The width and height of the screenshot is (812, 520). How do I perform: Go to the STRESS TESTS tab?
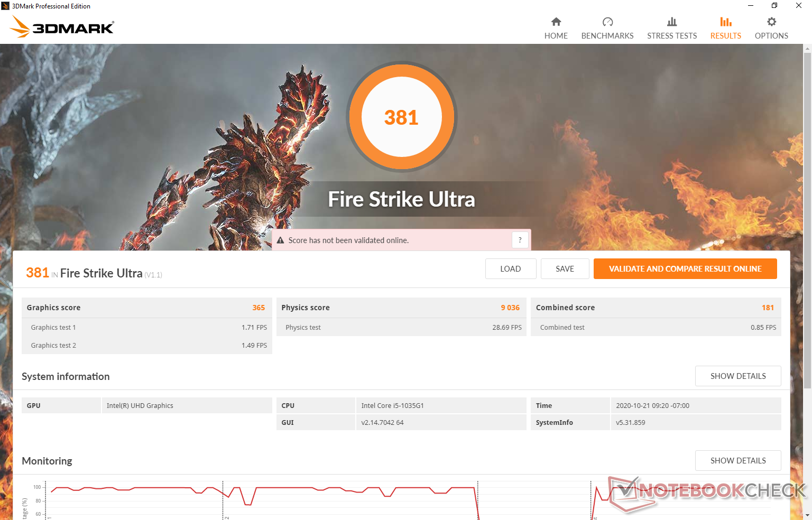[672, 29]
